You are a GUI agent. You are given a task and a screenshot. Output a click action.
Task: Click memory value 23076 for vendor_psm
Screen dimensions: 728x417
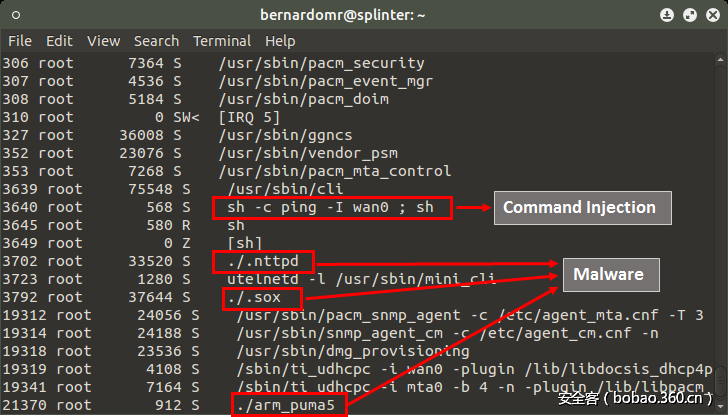click(x=141, y=153)
